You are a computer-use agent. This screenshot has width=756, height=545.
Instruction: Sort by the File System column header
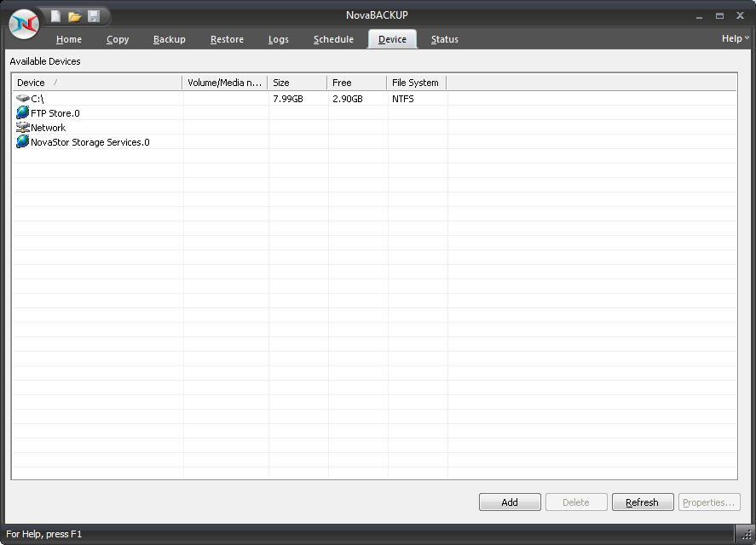point(416,83)
